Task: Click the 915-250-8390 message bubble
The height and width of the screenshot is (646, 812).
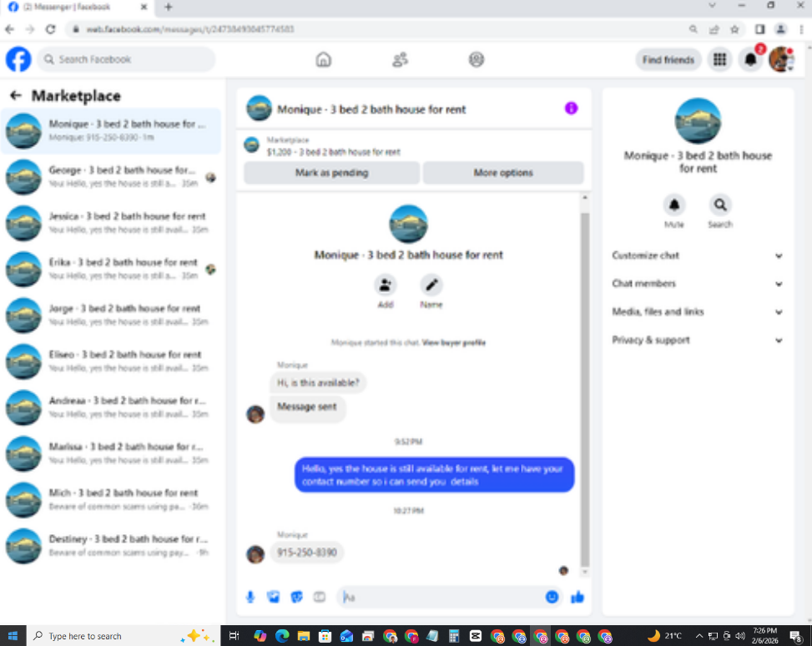Action: 306,553
